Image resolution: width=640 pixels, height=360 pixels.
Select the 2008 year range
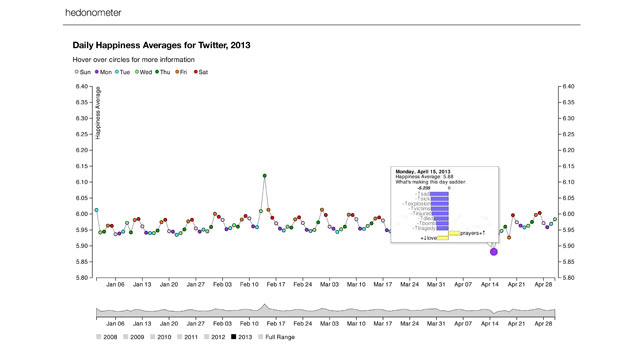coord(107,337)
